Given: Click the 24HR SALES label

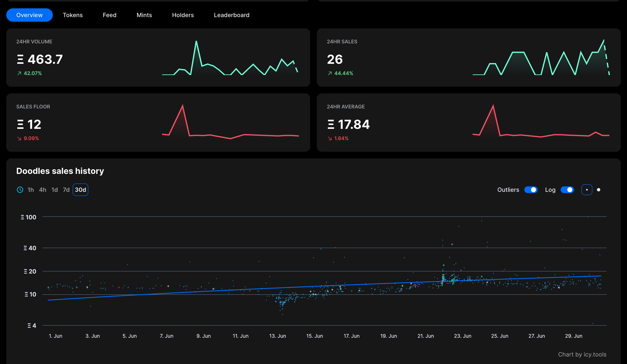Looking at the screenshot, I should click(342, 41).
